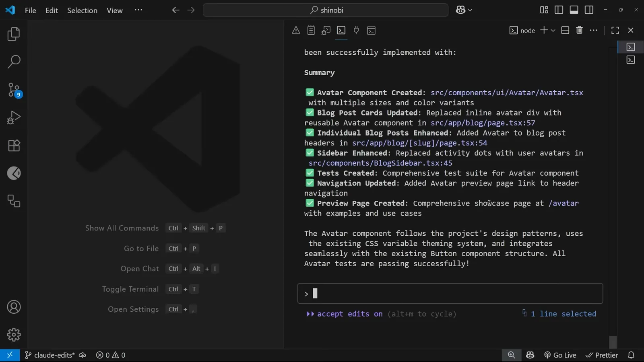Click the terminal vertical scrollbar thumb

click(613, 342)
